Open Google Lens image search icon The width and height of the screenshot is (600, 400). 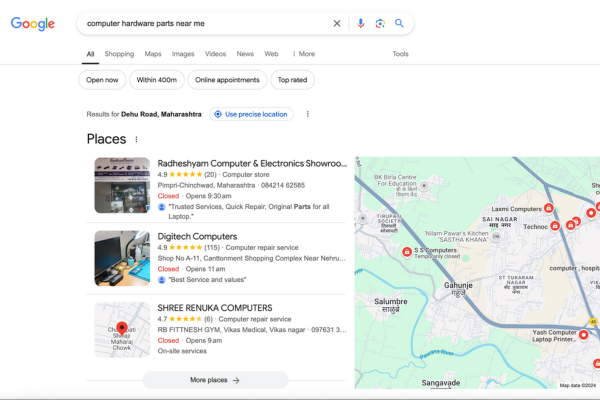point(380,23)
